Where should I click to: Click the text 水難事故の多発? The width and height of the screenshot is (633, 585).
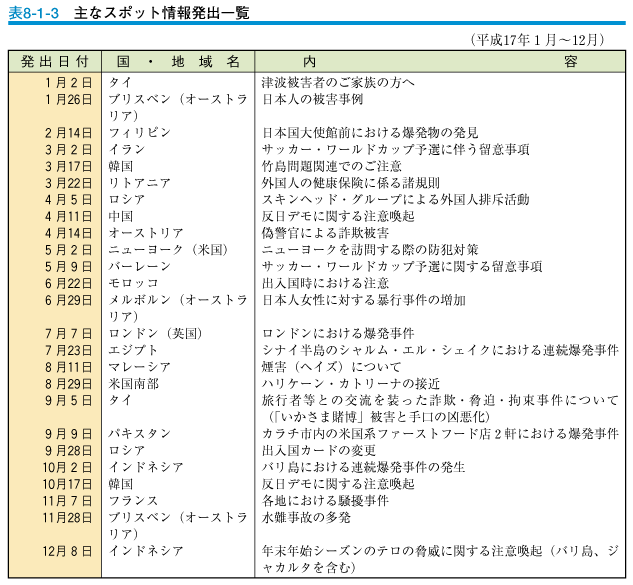(x=306, y=518)
